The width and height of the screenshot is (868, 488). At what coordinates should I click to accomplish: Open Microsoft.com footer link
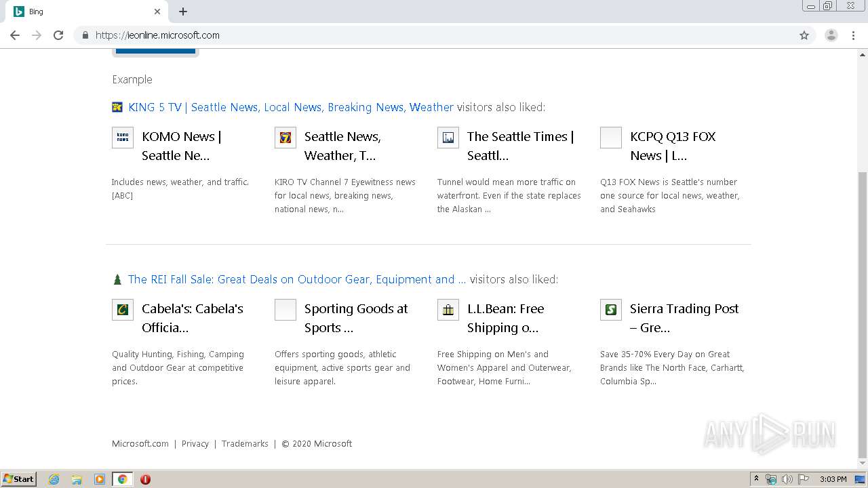click(x=140, y=444)
